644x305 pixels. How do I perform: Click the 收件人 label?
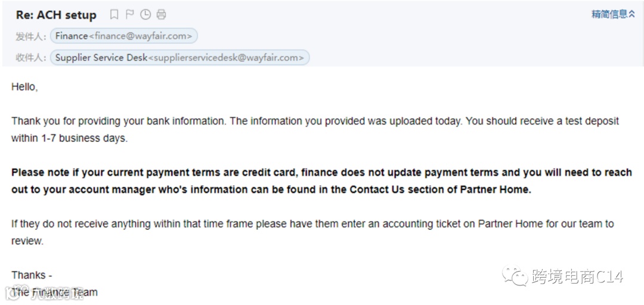30,58
